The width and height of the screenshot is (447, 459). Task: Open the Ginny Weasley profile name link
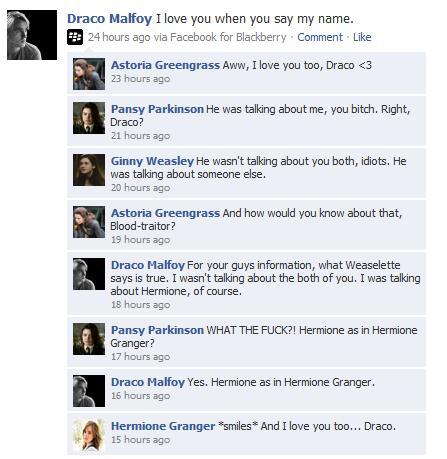click(x=152, y=161)
